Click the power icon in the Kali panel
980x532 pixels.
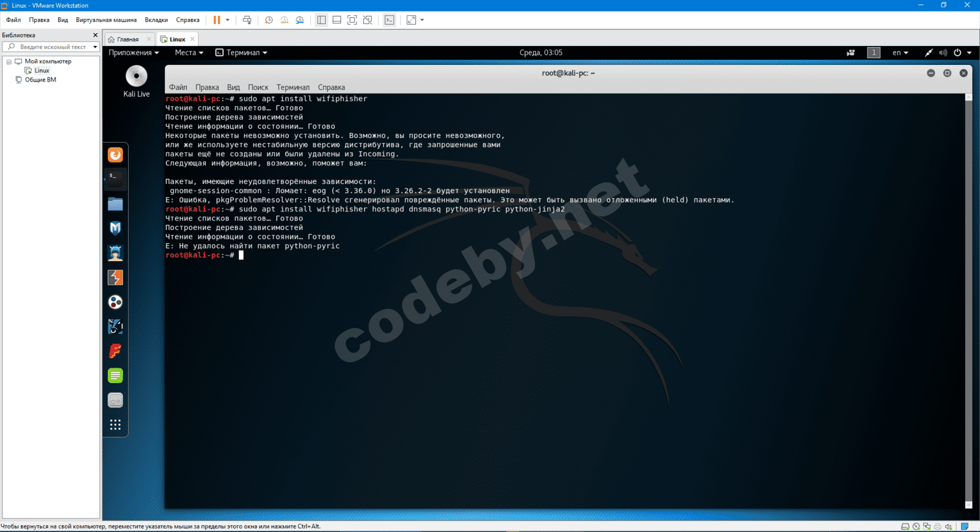coord(957,53)
